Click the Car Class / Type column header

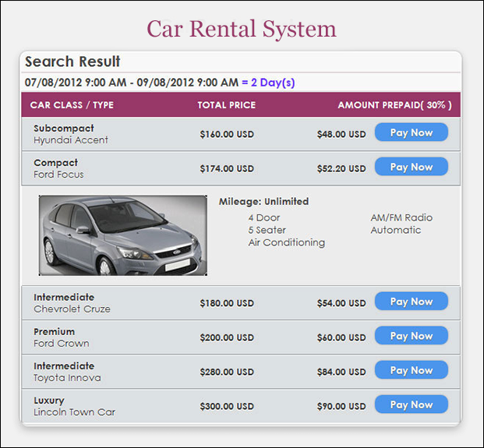click(x=72, y=105)
